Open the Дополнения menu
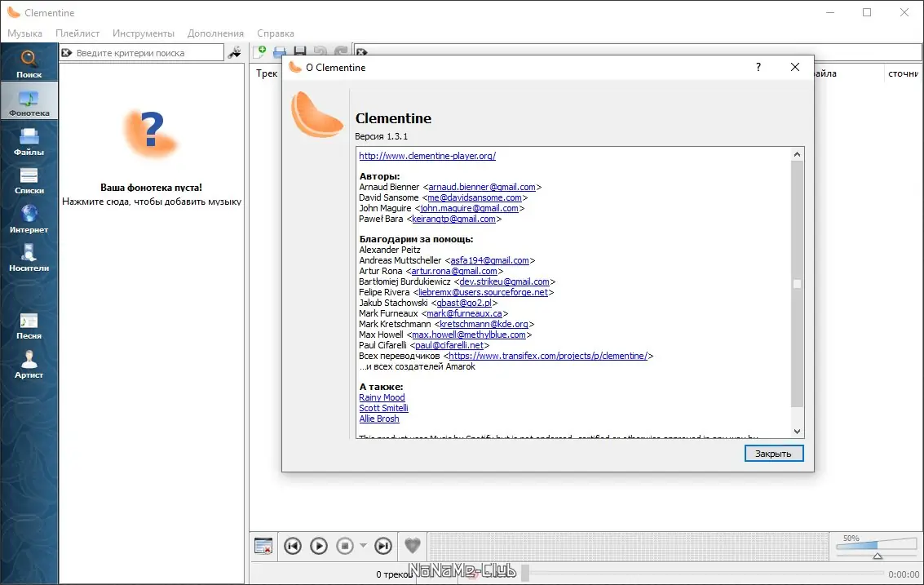The image size is (924, 585). pyautogui.click(x=215, y=33)
